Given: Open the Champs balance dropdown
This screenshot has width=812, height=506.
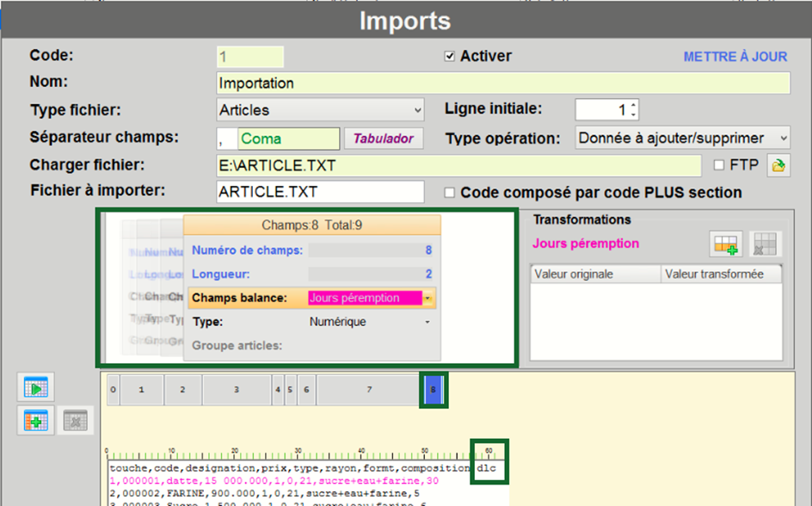Looking at the screenshot, I should [428, 299].
